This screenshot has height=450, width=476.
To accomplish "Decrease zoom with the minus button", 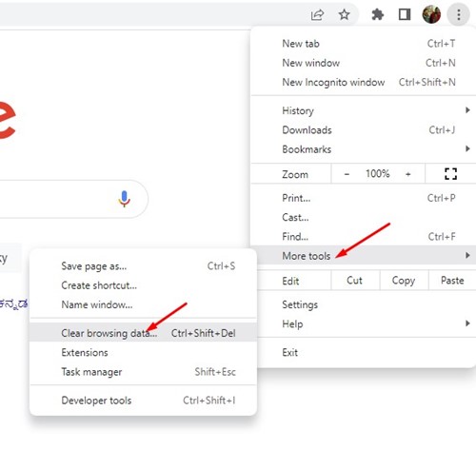I will tap(347, 174).
